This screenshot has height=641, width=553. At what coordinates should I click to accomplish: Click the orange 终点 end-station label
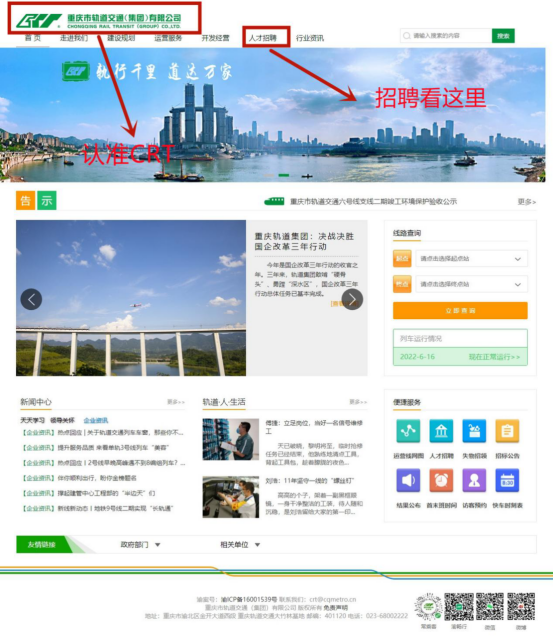point(402,284)
